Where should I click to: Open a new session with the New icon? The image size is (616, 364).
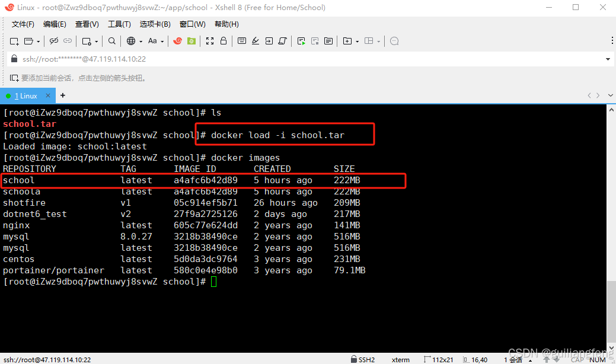click(14, 41)
